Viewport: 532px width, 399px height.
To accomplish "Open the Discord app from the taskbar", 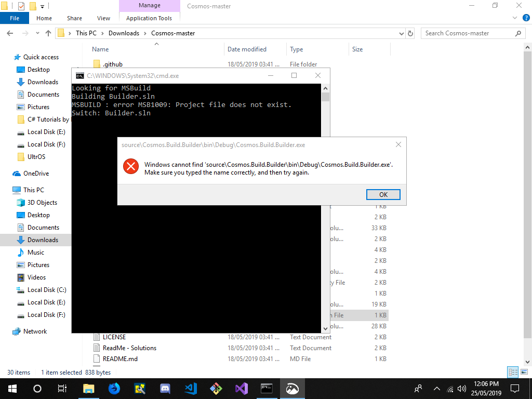I will point(165,389).
